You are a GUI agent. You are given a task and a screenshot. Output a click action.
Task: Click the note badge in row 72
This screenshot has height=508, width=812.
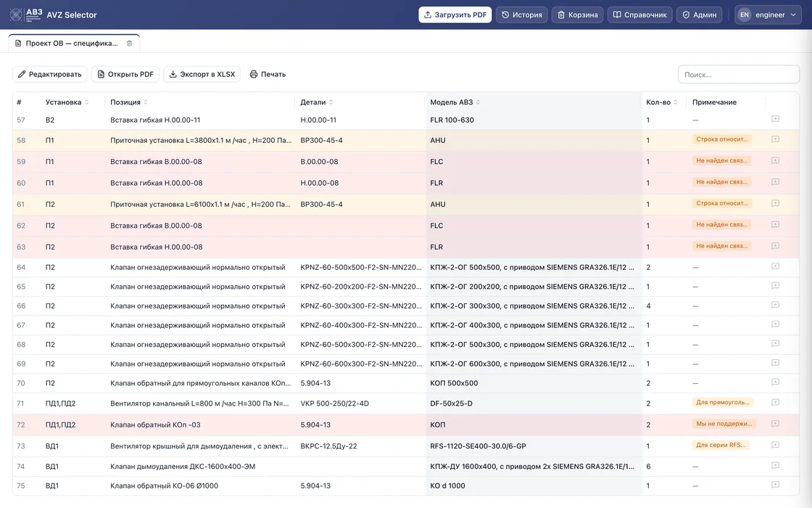tap(724, 424)
